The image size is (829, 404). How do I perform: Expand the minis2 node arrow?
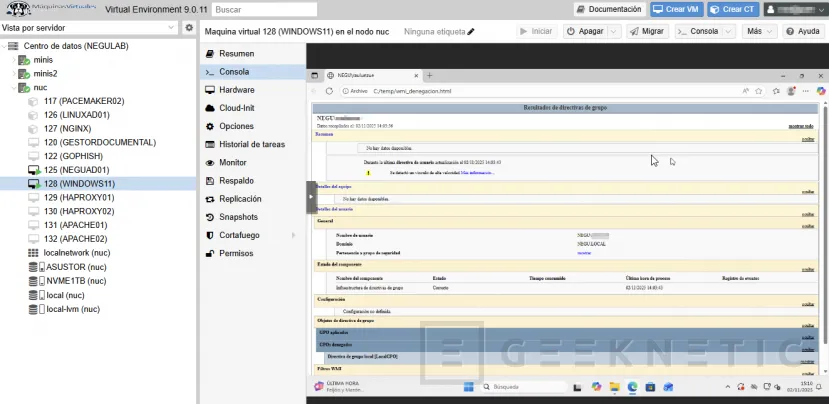14,74
